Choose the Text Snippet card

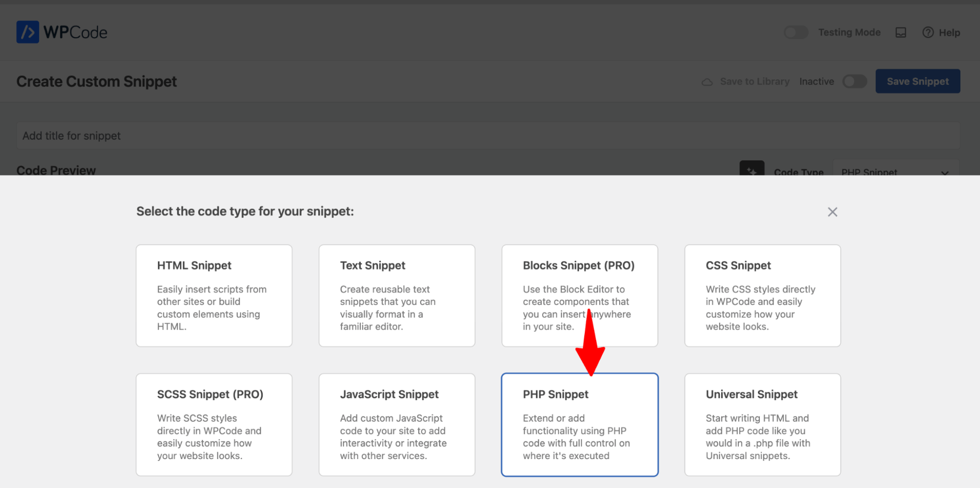[397, 296]
